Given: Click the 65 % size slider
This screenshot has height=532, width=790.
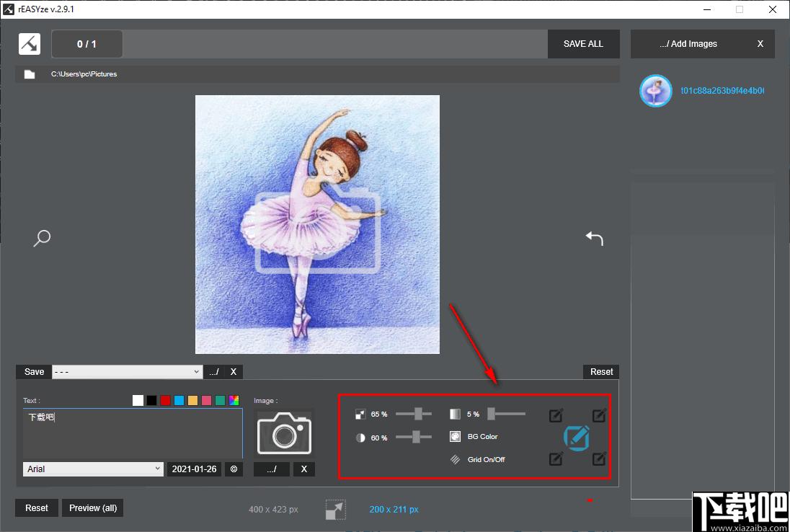Looking at the screenshot, I should tap(414, 414).
